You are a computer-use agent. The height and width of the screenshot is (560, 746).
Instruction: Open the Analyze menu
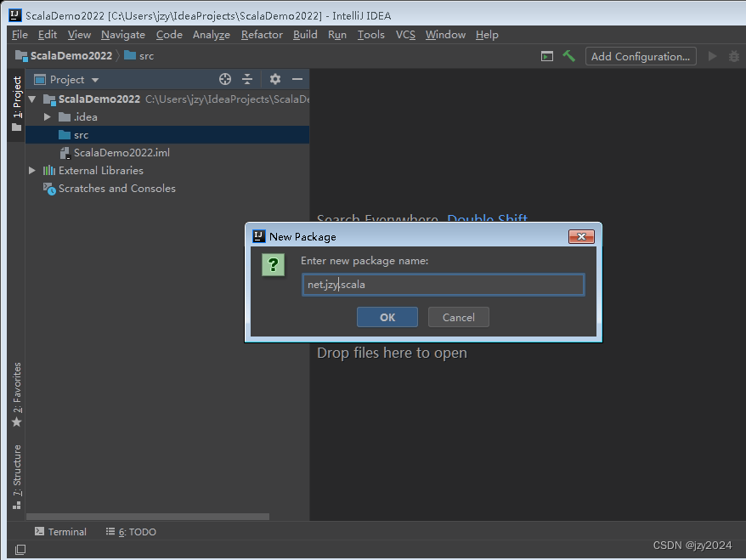tap(212, 35)
